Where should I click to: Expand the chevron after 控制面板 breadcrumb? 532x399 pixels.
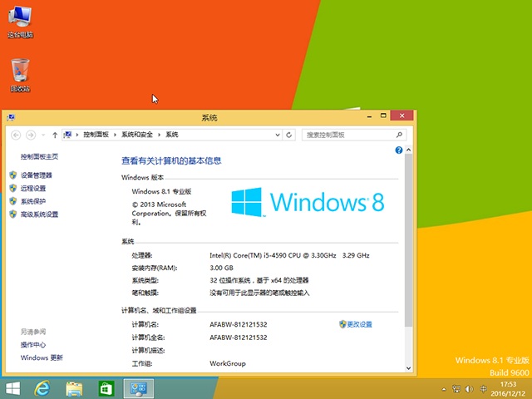[115, 135]
